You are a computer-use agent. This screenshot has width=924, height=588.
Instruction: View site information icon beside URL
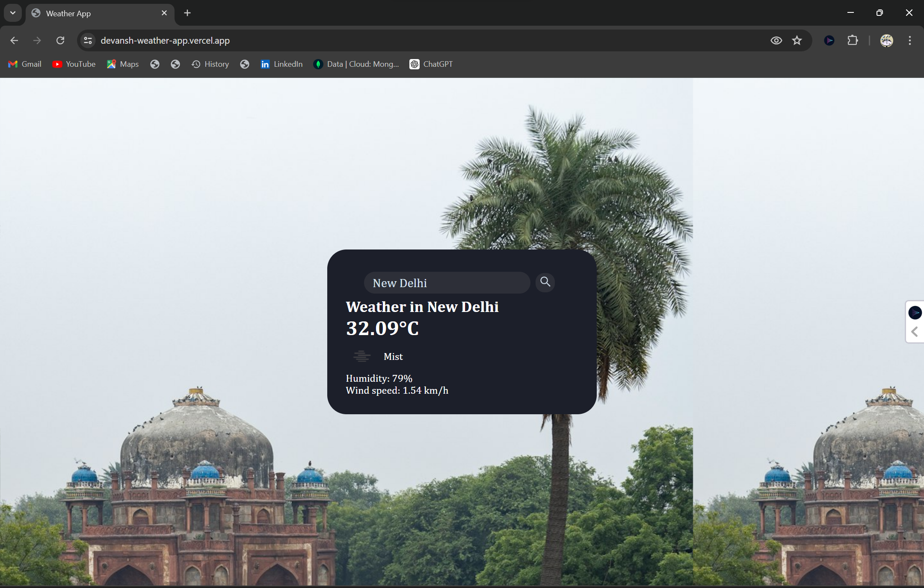tap(88, 41)
